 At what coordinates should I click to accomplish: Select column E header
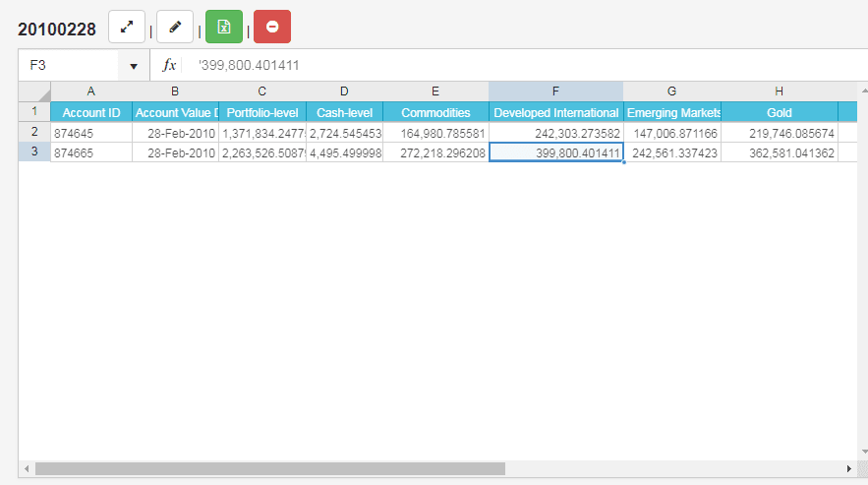(435, 91)
